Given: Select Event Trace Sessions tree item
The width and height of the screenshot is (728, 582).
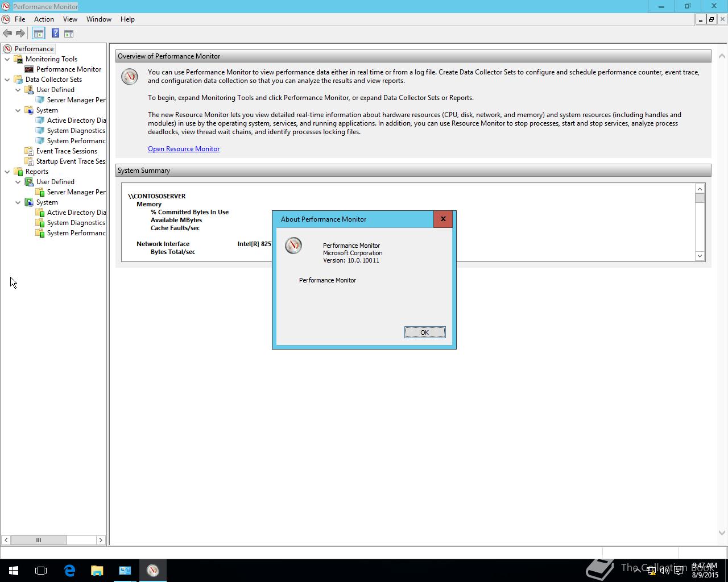Looking at the screenshot, I should [x=67, y=151].
